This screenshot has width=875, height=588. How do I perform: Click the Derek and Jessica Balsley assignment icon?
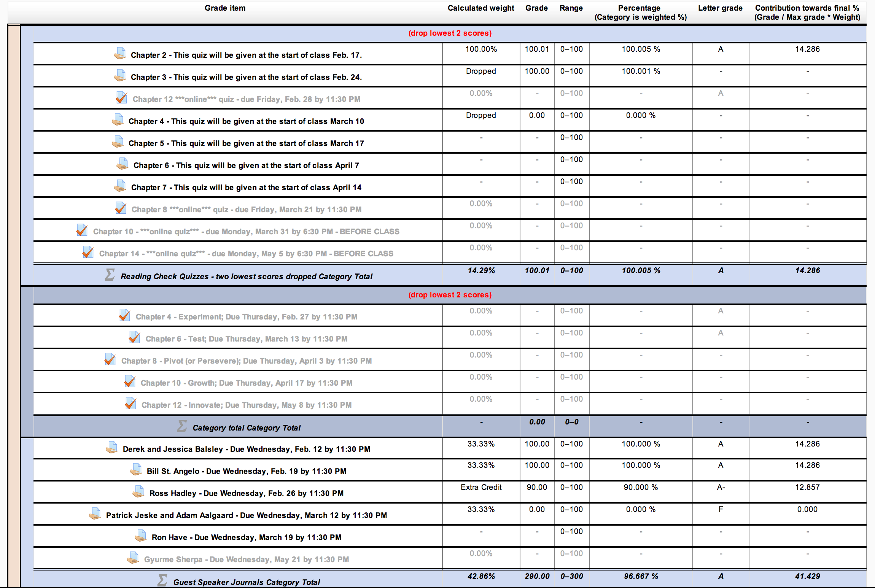click(x=112, y=448)
